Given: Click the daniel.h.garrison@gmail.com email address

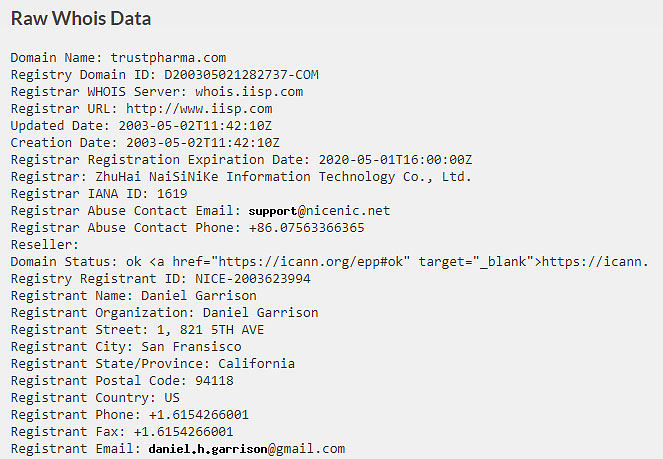Looking at the screenshot, I should tap(247, 448).
